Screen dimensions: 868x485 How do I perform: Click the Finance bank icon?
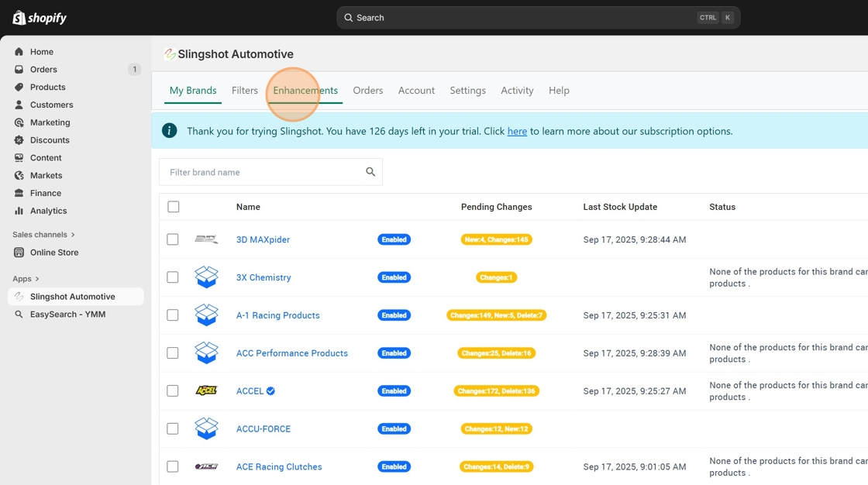19,193
